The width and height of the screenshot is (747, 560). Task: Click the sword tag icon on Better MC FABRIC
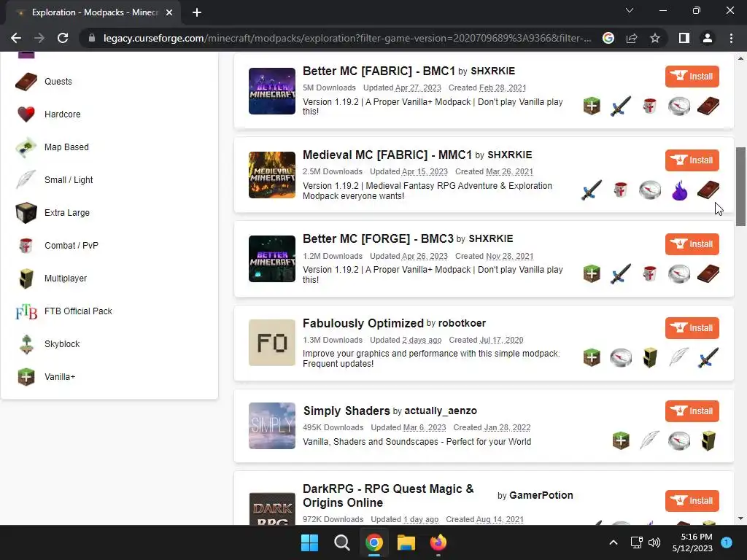point(621,106)
